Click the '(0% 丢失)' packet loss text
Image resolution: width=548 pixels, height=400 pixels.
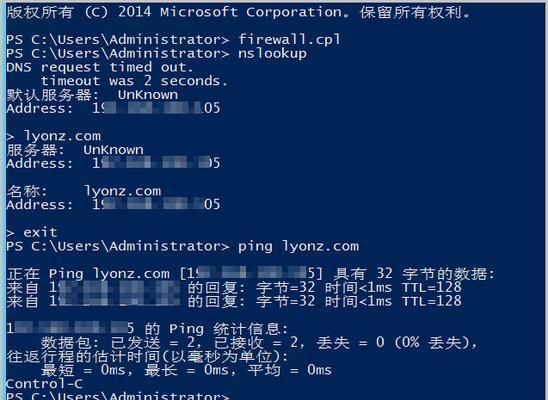click(435, 343)
